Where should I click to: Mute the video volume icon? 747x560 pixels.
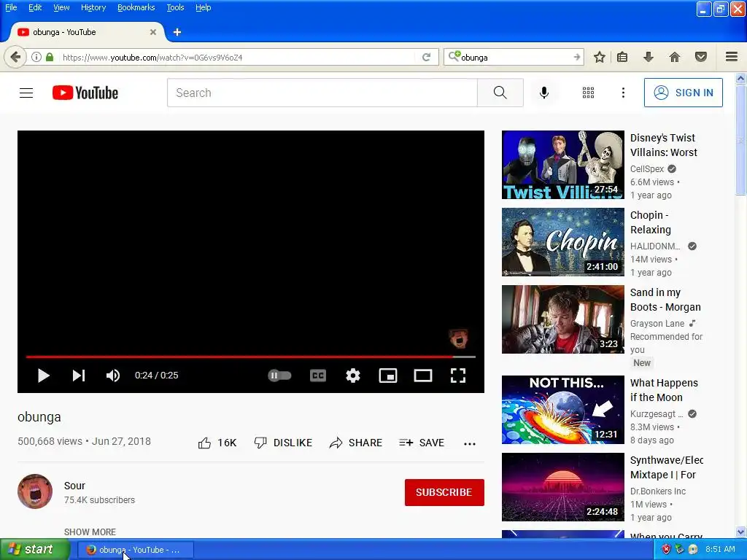pyautogui.click(x=113, y=376)
